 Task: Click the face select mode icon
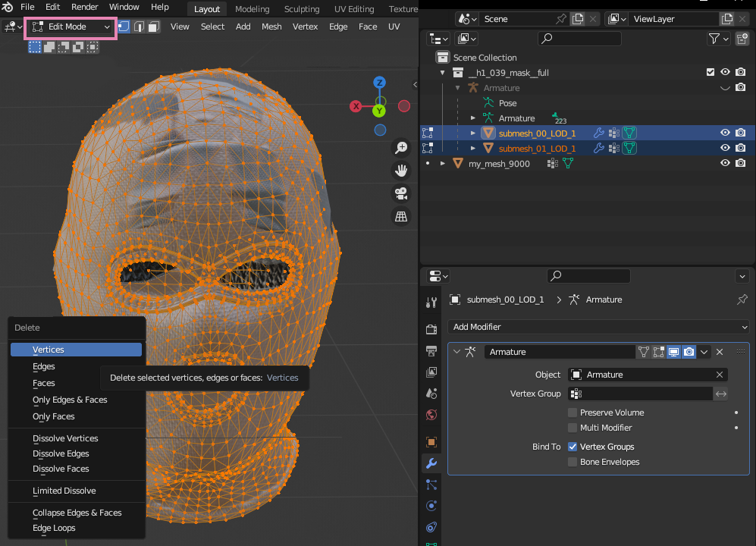click(153, 27)
